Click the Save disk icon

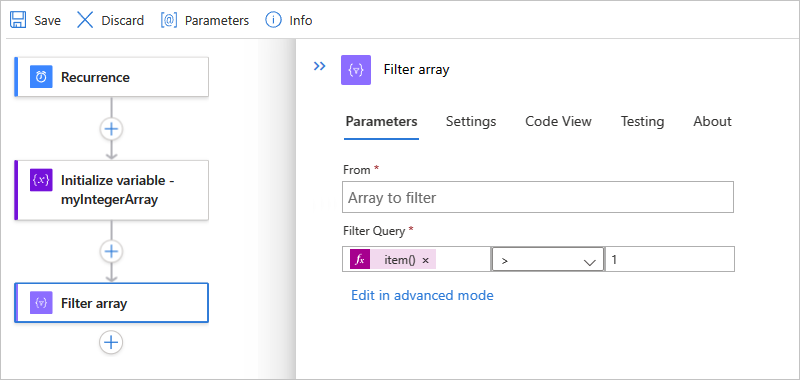click(x=18, y=20)
